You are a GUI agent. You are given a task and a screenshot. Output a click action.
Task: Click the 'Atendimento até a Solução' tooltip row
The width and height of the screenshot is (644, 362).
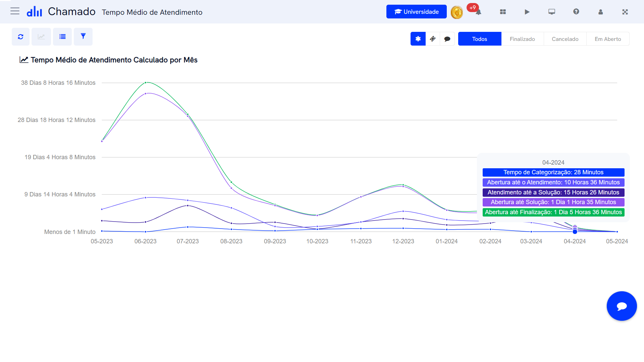point(553,192)
